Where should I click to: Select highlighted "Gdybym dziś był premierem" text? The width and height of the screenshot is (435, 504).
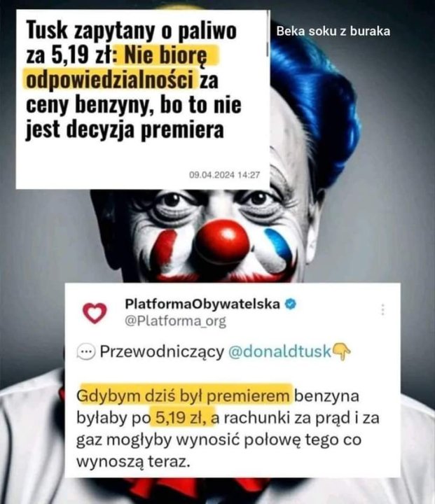(185, 396)
